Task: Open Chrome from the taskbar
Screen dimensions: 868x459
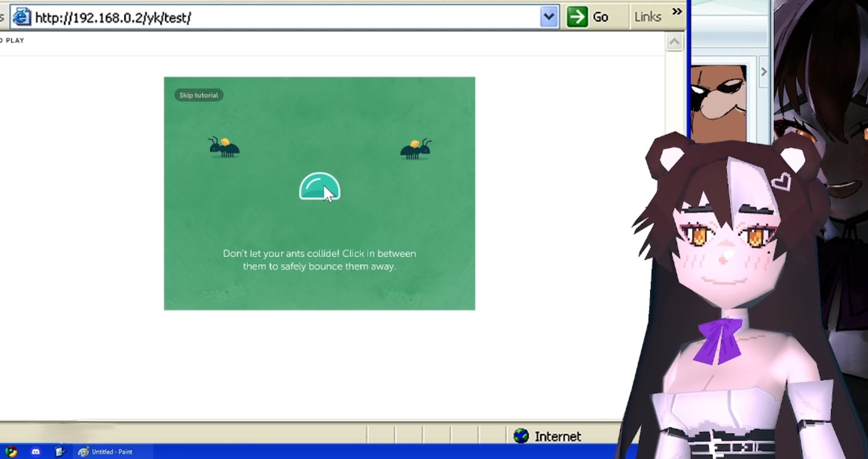Action: 11,452
